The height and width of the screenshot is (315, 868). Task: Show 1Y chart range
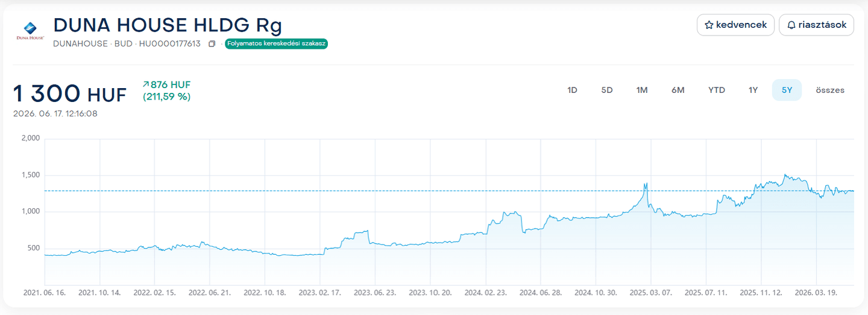coord(753,90)
